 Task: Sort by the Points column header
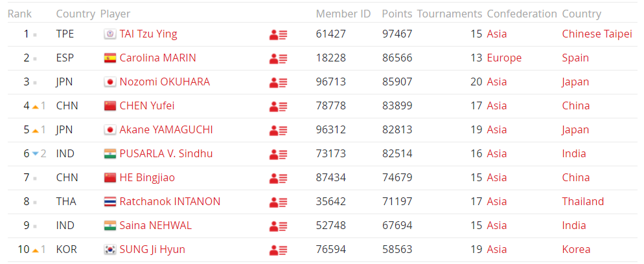pos(397,14)
